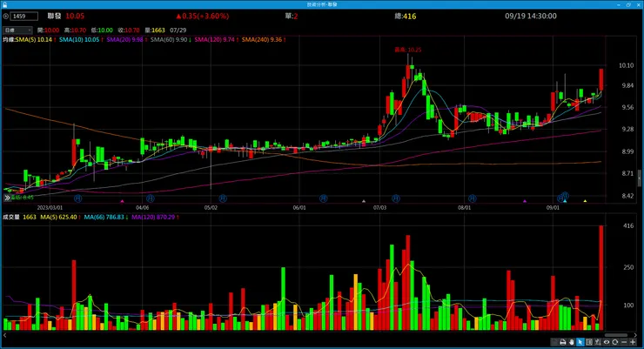
Task: Click the stock name 聯發
Action: click(54, 17)
